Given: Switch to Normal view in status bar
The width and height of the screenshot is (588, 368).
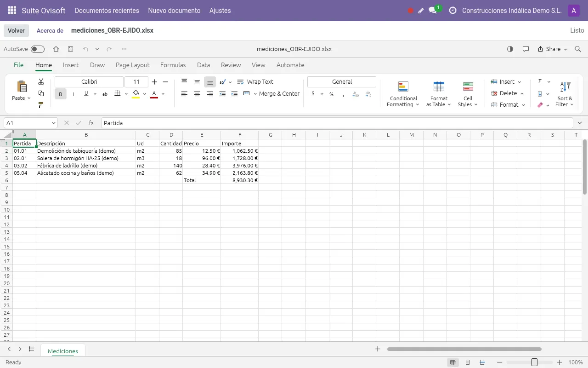Looking at the screenshot, I should 453,362.
